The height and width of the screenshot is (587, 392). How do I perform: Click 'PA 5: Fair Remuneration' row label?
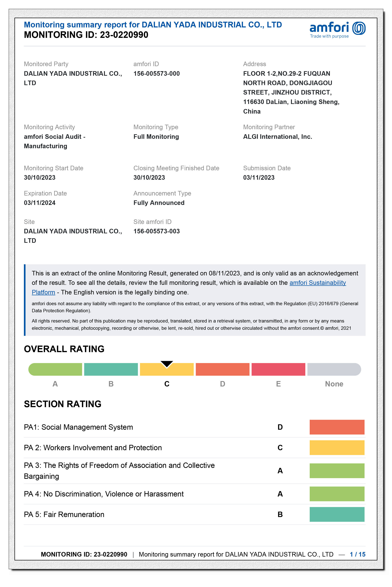(64, 514)
